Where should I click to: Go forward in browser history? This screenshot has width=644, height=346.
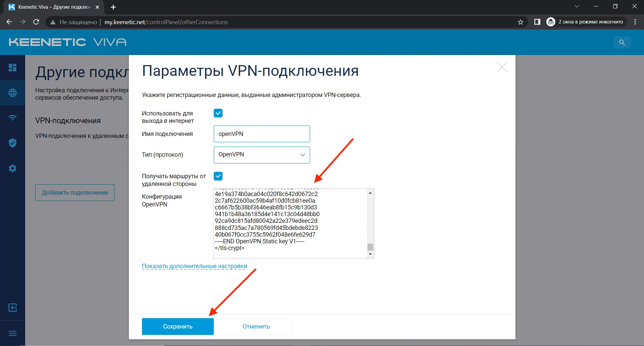(22, 22)
